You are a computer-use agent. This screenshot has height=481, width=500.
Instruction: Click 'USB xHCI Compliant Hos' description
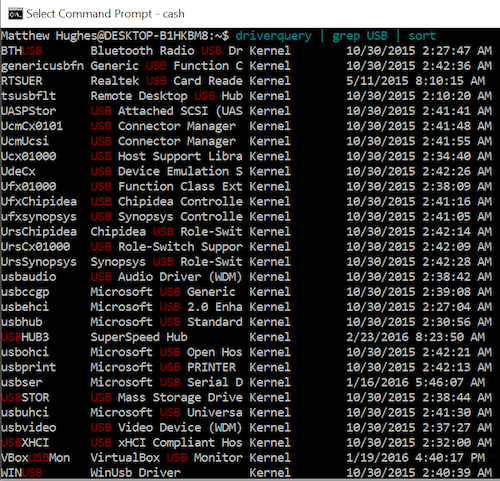[x=166, y=443]
